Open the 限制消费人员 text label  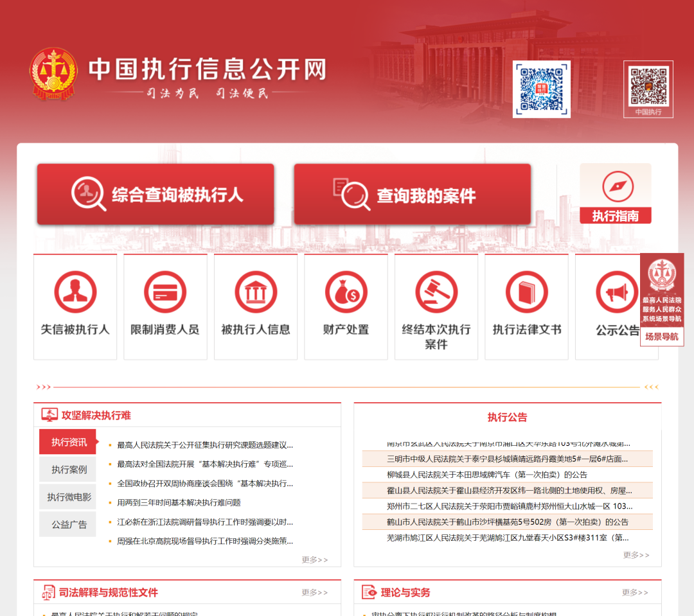165,330
